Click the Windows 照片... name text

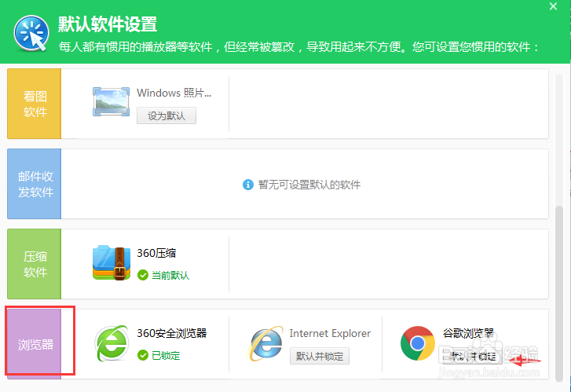[174, 93]
